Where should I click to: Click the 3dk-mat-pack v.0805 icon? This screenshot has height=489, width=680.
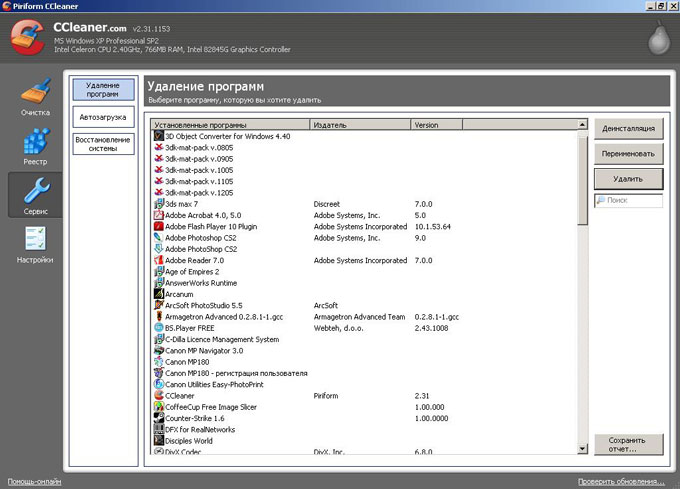click(159, 147)
